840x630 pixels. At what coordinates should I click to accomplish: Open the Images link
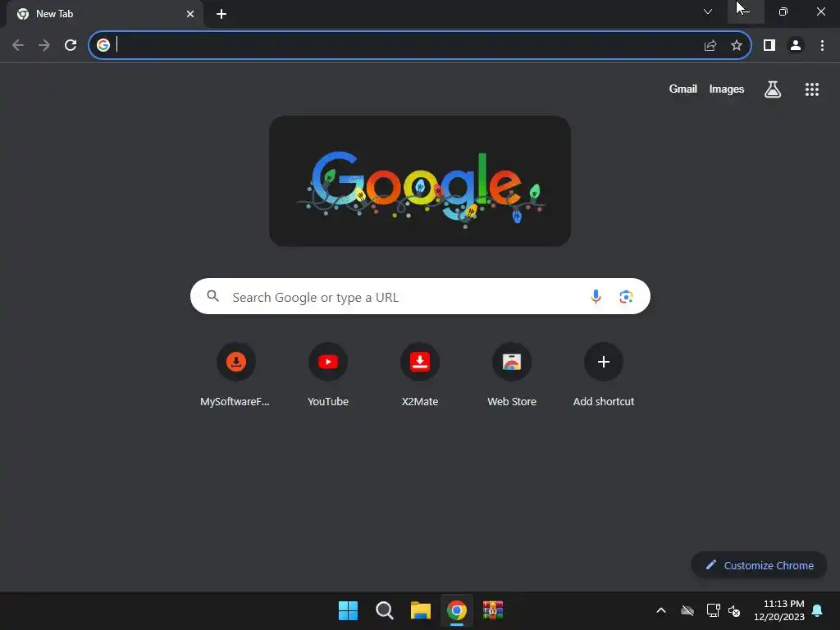click(x=727, y=89)
